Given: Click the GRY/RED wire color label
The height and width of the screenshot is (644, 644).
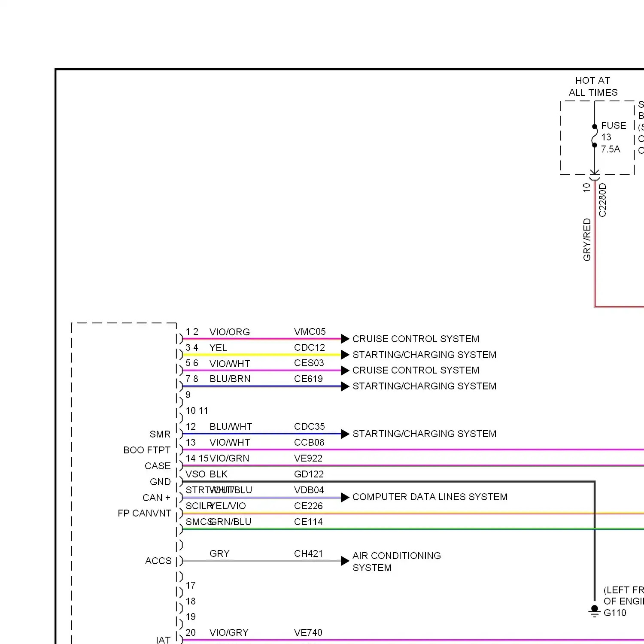Looking at the screenshot, I should pyautogui.click(x=587, y=240).
